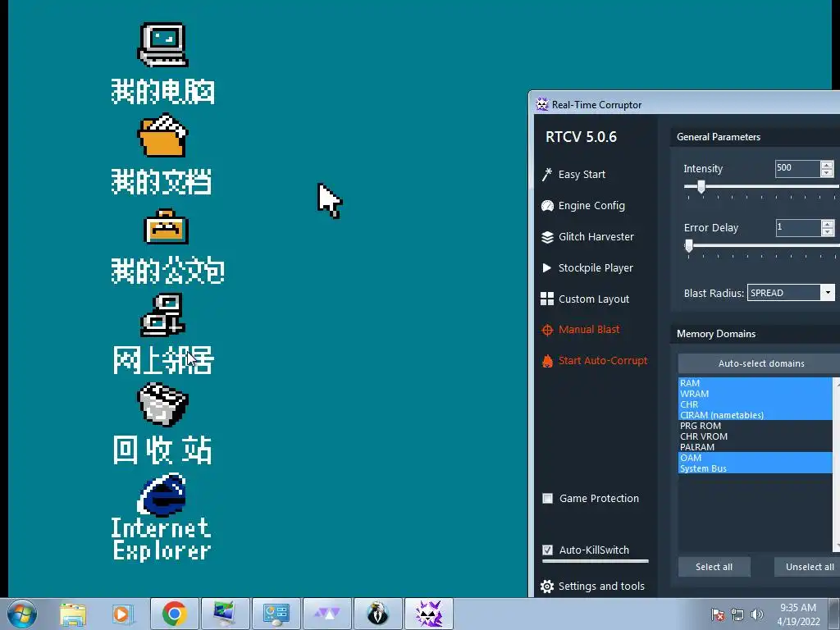Click the taskbar clock and date
Screen dimensions: 840x630
(797, 614)
